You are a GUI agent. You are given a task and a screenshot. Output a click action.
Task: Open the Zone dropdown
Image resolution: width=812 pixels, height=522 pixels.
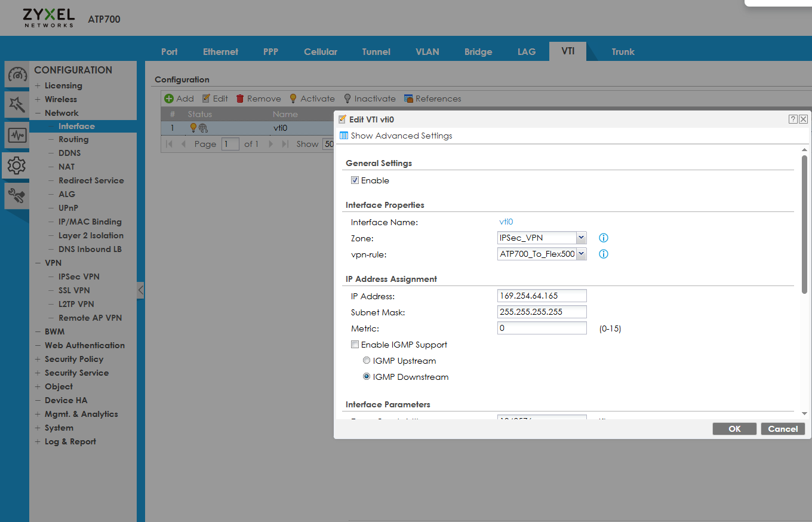click(580, 238)
